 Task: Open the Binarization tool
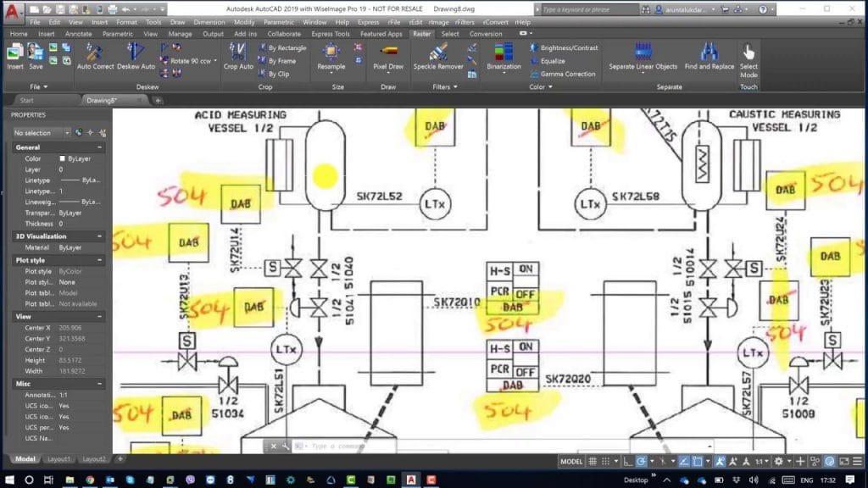(x=504, y=58)
